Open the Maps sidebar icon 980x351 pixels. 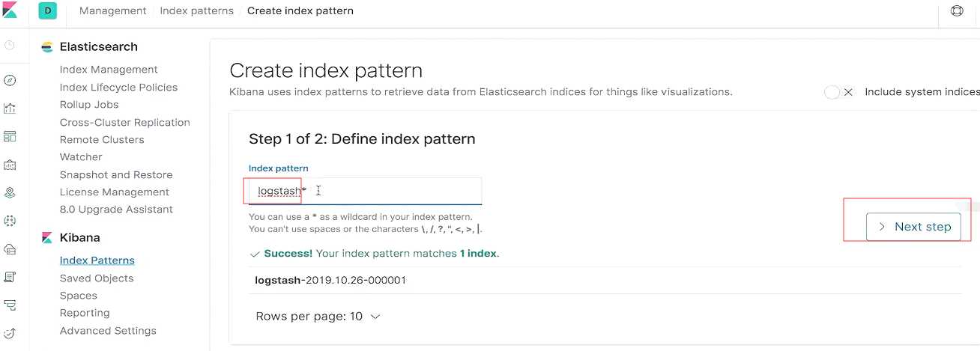coord(10,193)
